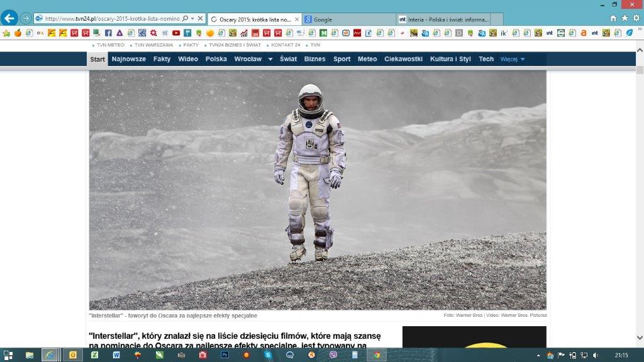Go back with the browser back arrow
Viewport: 644px width, 362px height.
click(x=9, y=18)
